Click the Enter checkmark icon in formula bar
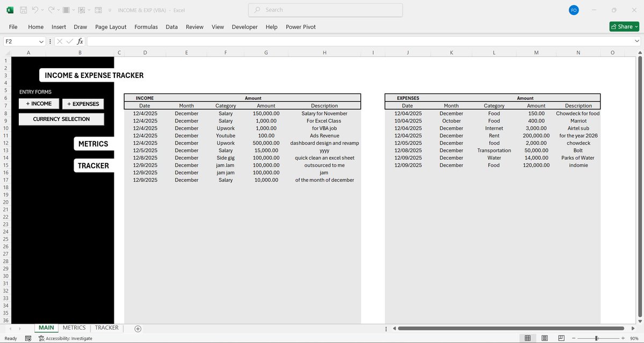 [x=70, y=41]
